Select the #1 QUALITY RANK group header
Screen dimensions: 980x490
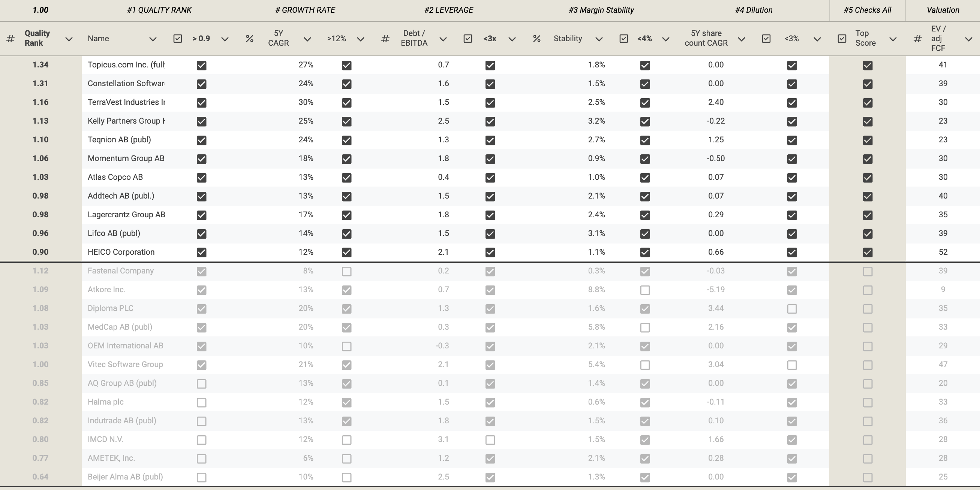click(x=159, y=10)
